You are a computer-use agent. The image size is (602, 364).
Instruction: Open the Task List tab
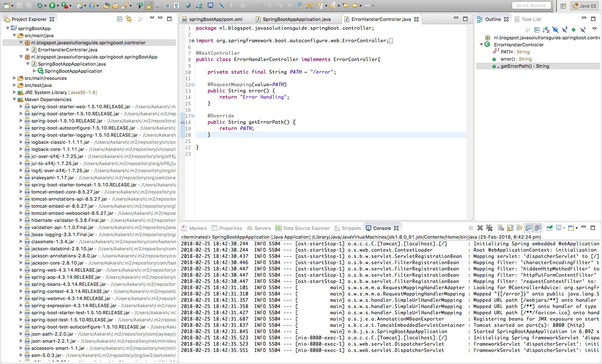tap(528, 19)
